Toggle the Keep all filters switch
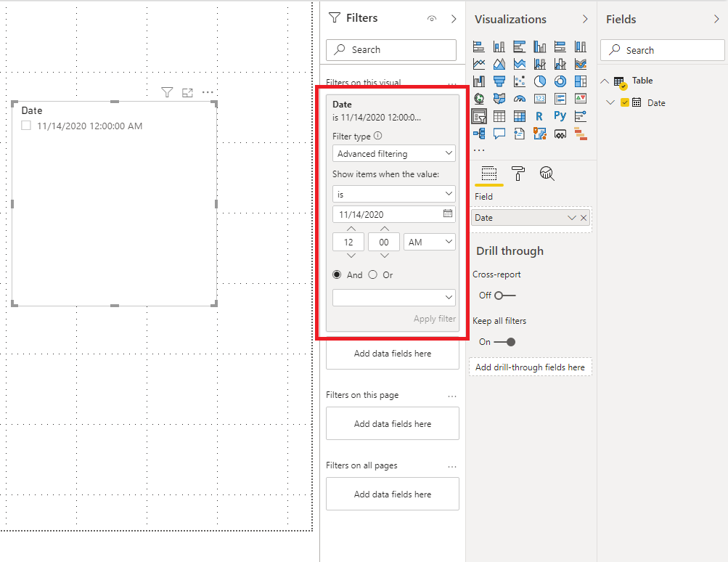 (504, 342)
